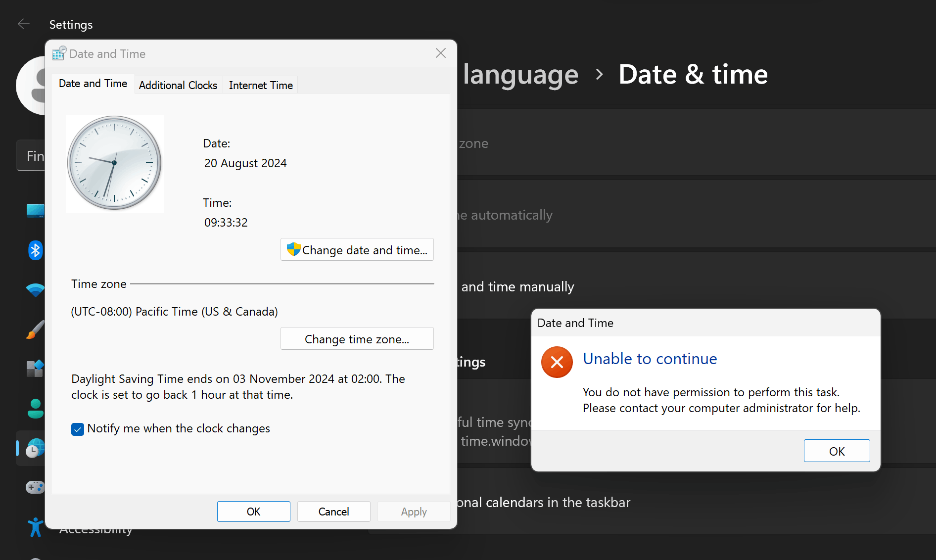Image resolution: width=936 pixels, height=560 pixels.
Task: Select Accessibility settings in the sidebar
Action: tap(35, 527)
